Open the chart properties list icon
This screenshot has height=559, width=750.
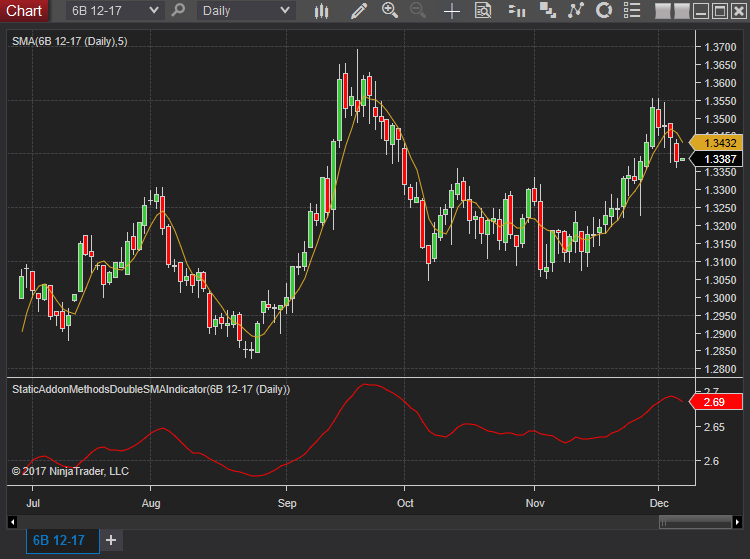631,11
